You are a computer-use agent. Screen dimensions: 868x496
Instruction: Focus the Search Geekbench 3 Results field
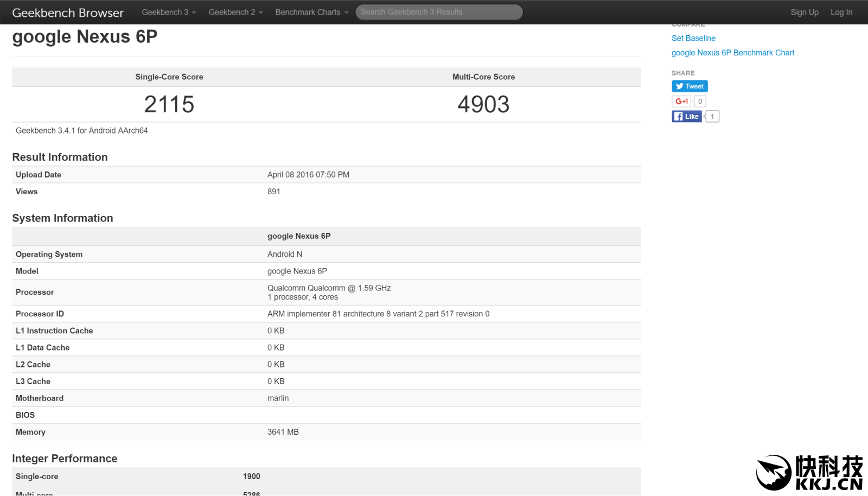coord(439,12)
